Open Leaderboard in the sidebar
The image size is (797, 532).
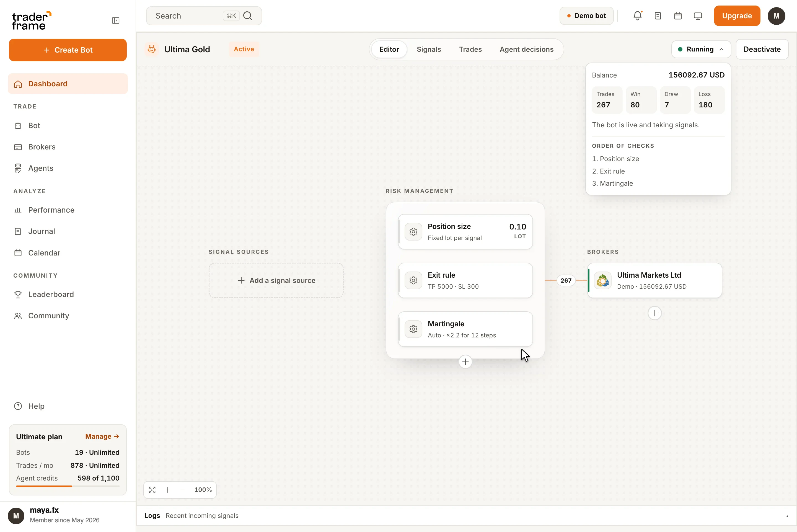click(68, 295)
